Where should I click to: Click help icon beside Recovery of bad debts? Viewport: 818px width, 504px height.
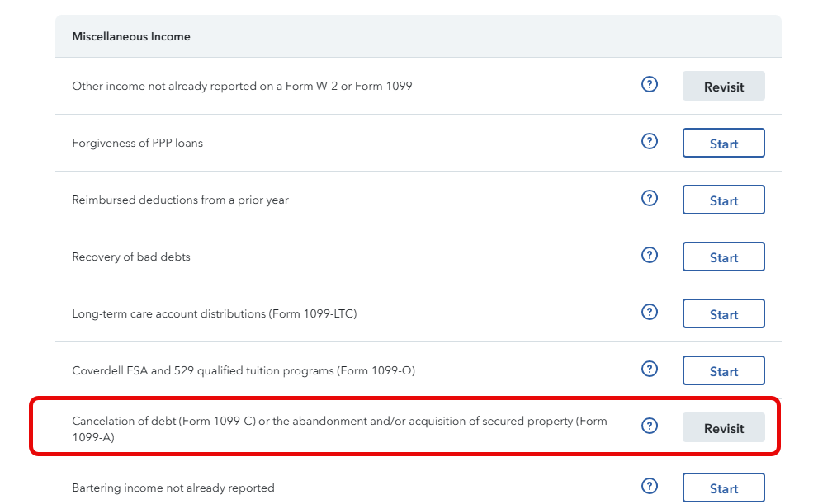[649, 255]
